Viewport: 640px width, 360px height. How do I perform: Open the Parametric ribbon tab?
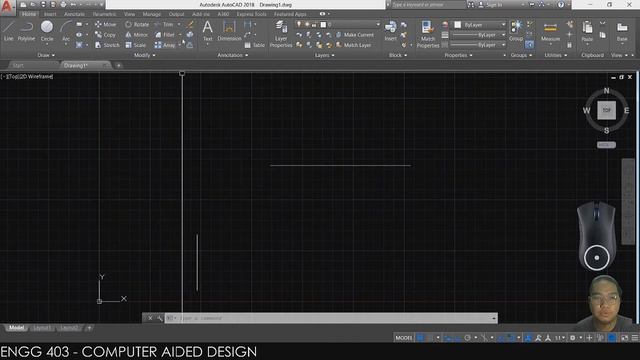pyautogui.click(x=104, y=14)
